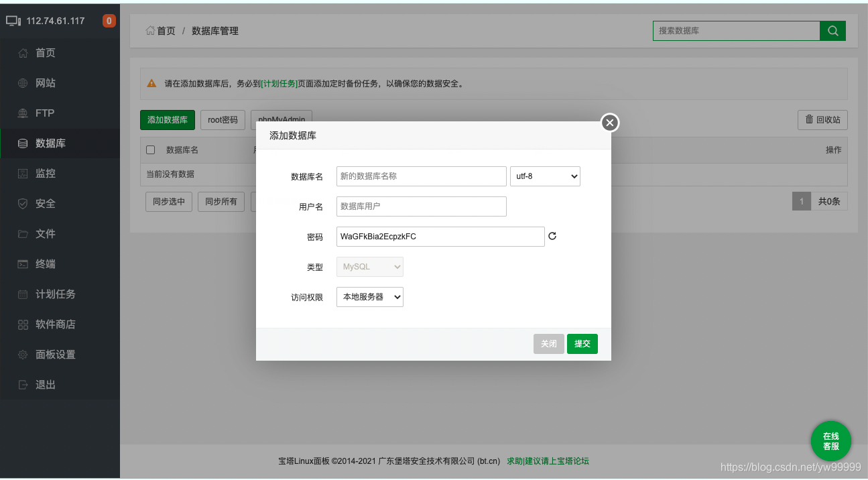The height and width of the screenshot is (480, 868).
Task: Open the orange notification badge showing 0
Action: point(109,21)
